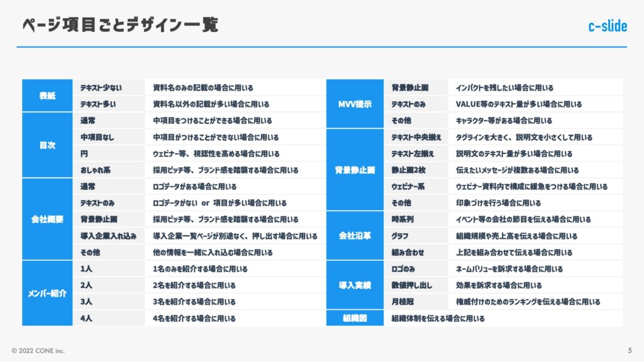Click the c-slide logo
The height and width of the screenshot is (362, 644).
607,26
